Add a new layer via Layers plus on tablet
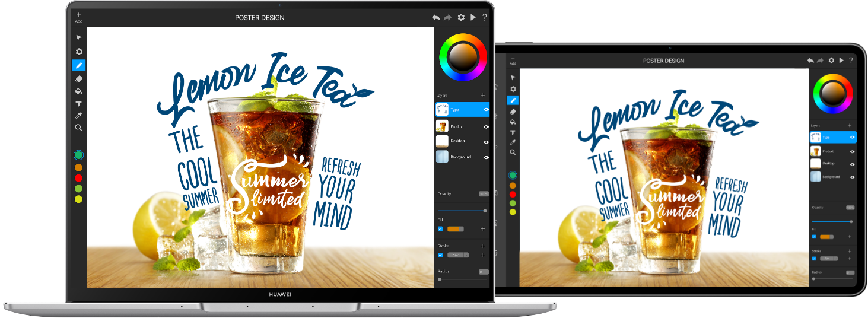This screenshot has height=318, width=868. point(849,126)
